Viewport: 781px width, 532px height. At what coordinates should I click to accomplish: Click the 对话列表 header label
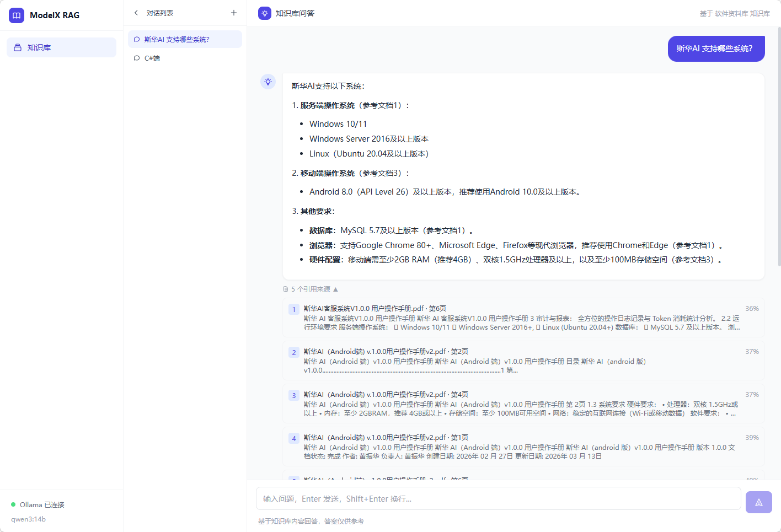coord(160,13)
